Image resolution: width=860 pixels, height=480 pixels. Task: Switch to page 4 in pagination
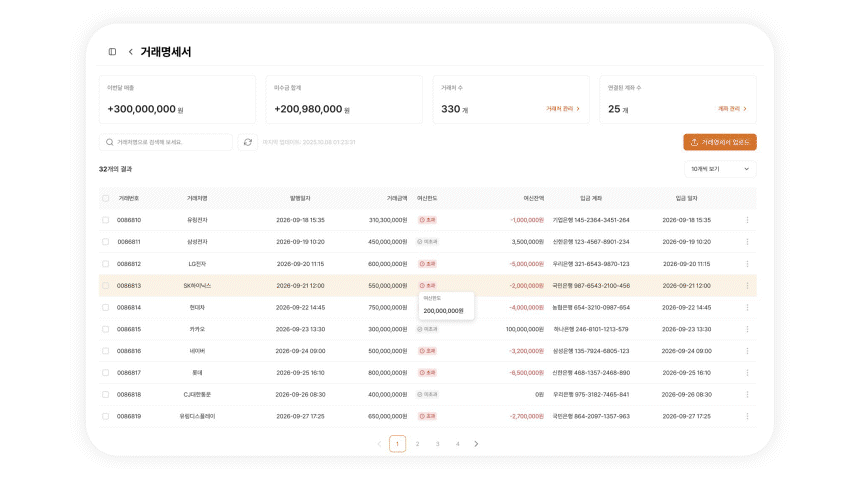tap(457, 444)
